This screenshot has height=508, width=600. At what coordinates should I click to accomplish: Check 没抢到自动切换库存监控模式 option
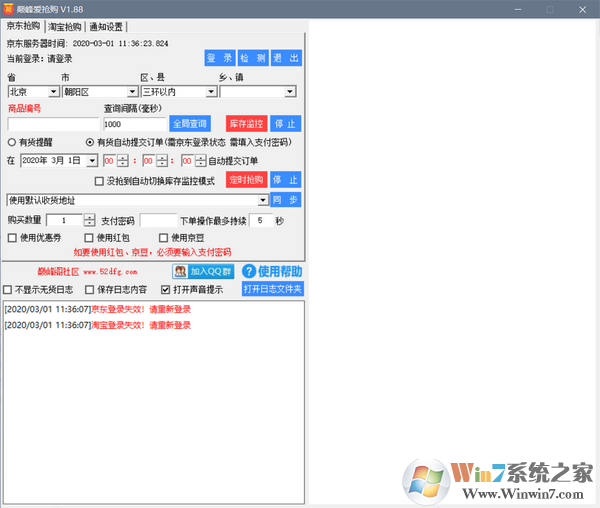tap(99, 181)
